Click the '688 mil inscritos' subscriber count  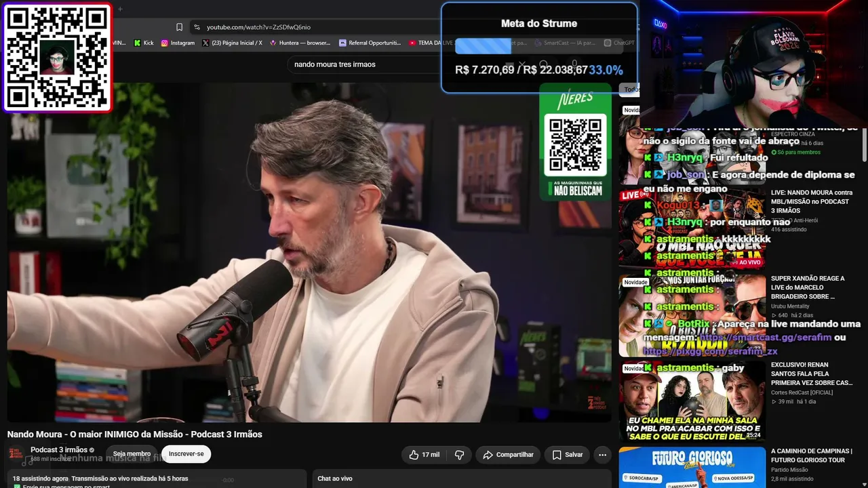click(x=51, y=459)
